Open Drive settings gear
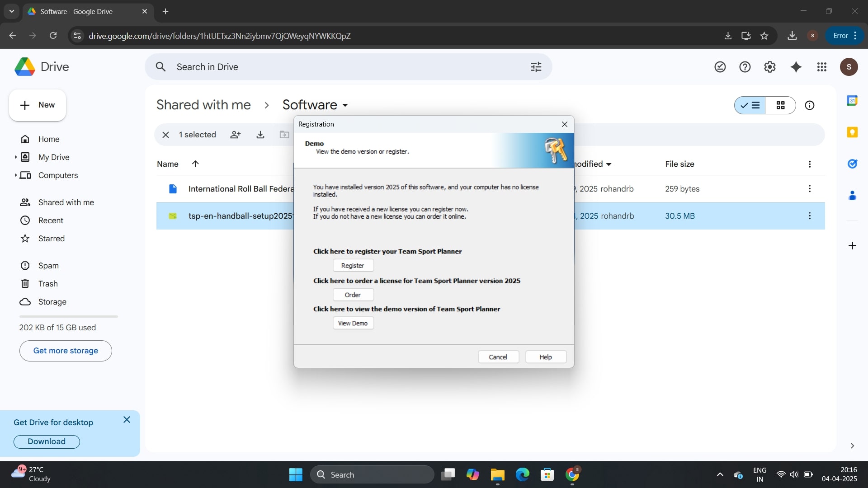This screenshot has height=488, width=868. coord(770,67)
